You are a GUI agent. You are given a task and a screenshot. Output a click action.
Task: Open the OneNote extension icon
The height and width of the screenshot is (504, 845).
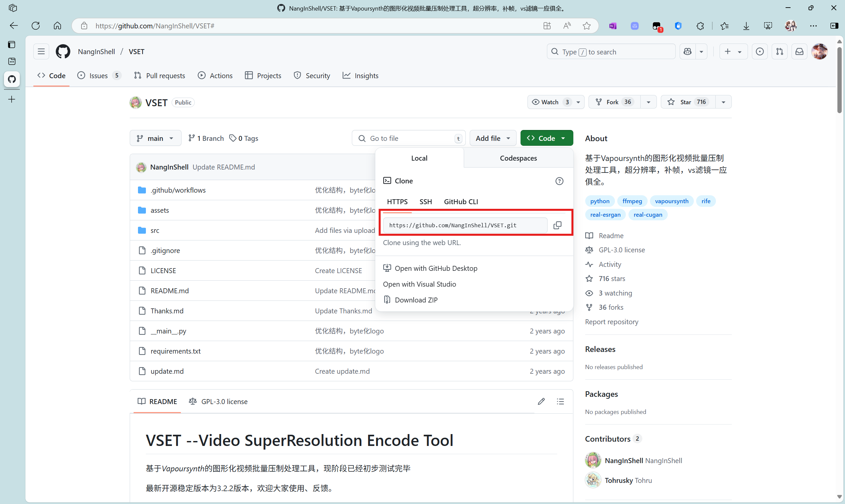pyautogui.click(x=613, y=26)
